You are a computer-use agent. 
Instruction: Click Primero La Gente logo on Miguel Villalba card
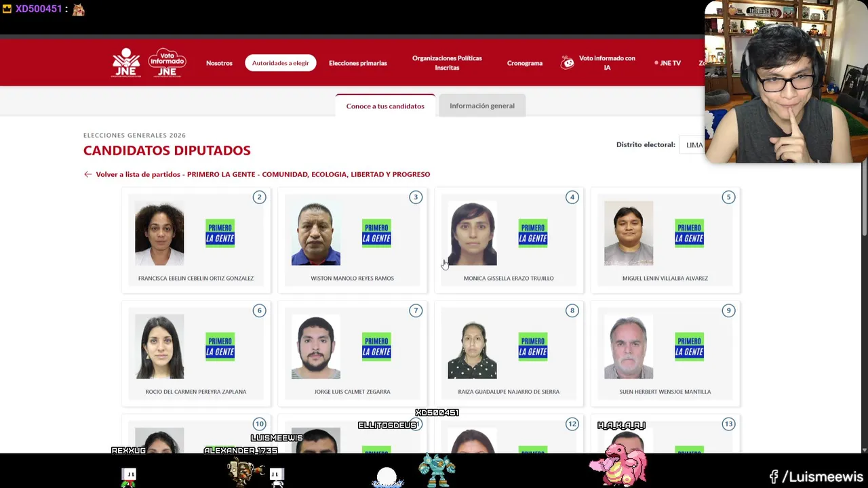(690, 233)
